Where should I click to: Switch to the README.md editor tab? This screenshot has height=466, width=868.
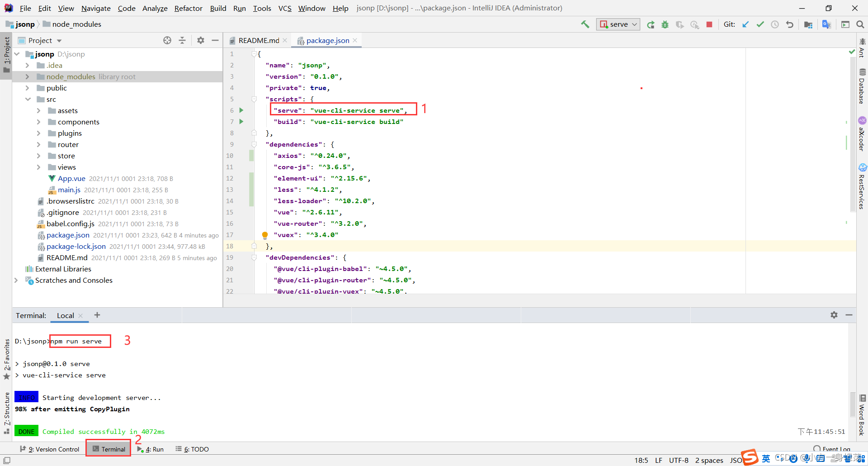(x=259, y=40)
